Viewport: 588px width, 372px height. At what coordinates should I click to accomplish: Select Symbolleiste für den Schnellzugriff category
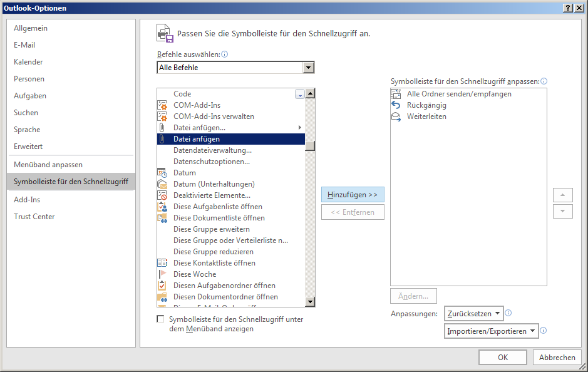tap(71, 182)
